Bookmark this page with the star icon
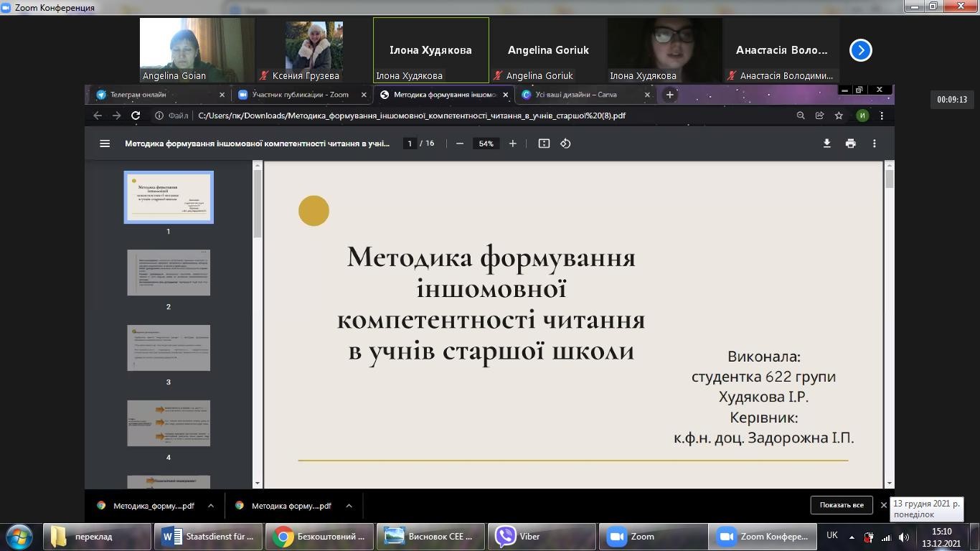The image size is (980, 551). click(x=839, y=116)
